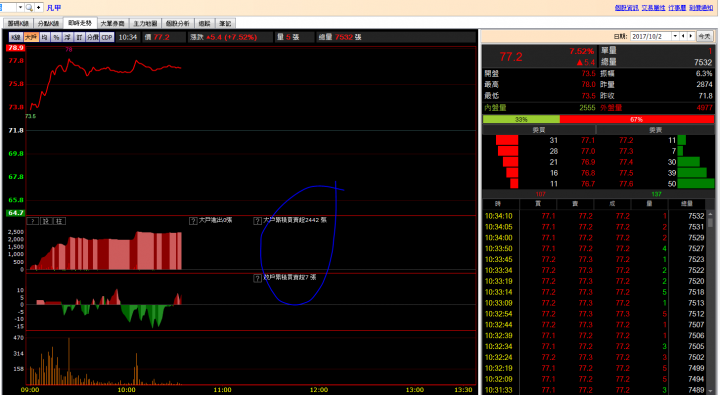Viewport: 720px width, 395px height.
Task: Toggle the CDP indicator button
Action: [107, 37]
